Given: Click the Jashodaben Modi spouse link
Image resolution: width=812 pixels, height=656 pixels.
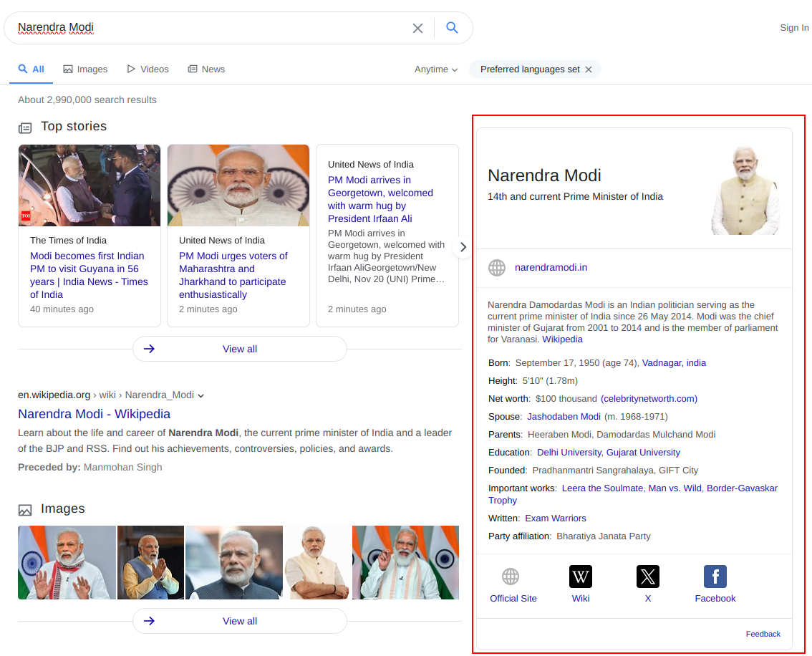Looking at the screenshot, I should pos(564,417).
